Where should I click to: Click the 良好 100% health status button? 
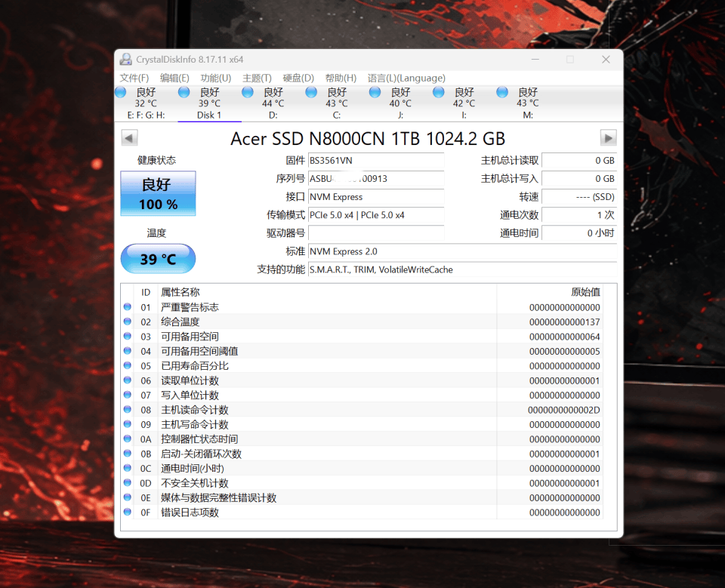(x=157, y=193)
